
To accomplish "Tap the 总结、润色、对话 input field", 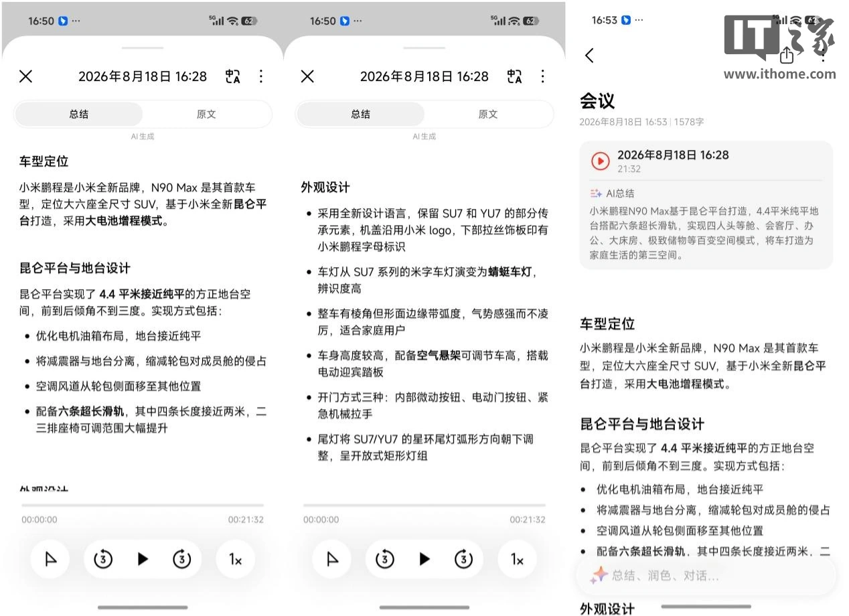I will click(706, 575).
